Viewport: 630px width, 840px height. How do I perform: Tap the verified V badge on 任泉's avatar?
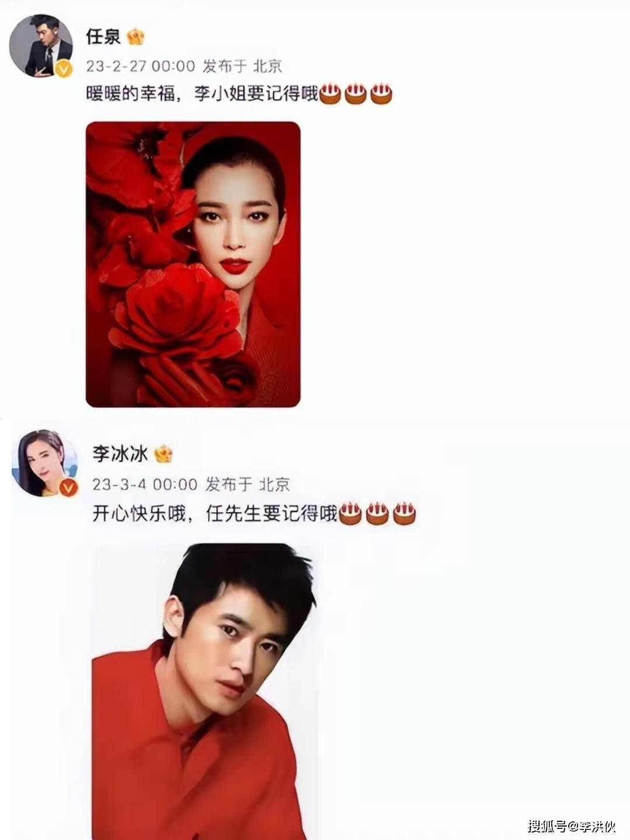[64, 69]
